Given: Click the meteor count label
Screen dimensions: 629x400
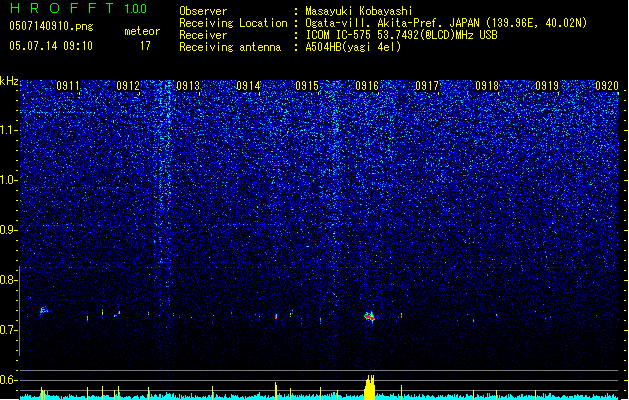Looking at the screenshot, I should (142, 31).
